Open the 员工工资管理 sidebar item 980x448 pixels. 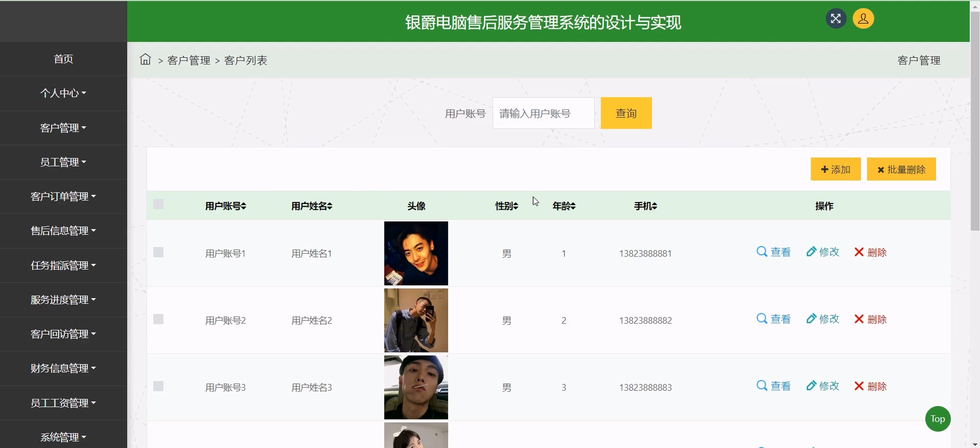click(63, 403)
